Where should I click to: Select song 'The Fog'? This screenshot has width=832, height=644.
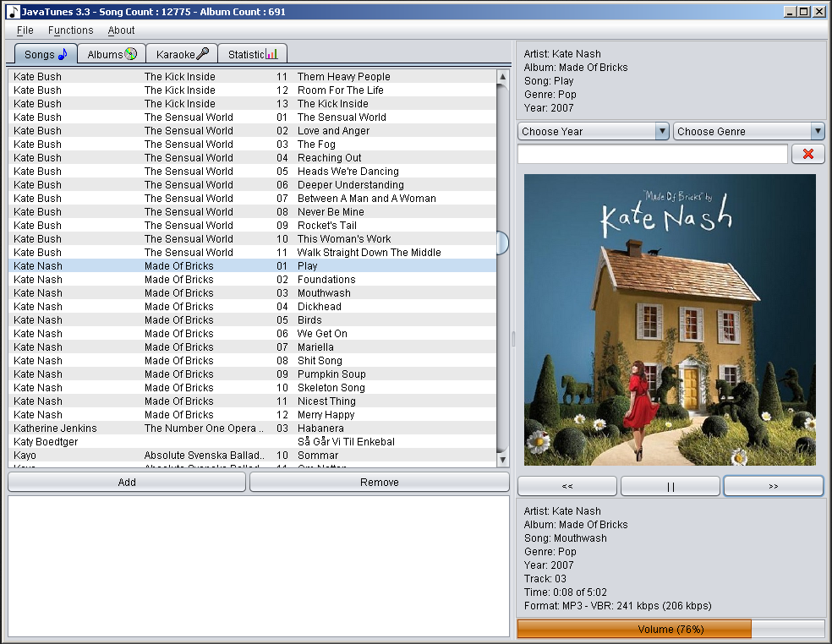pyautogui.click(x=253, y=145)
